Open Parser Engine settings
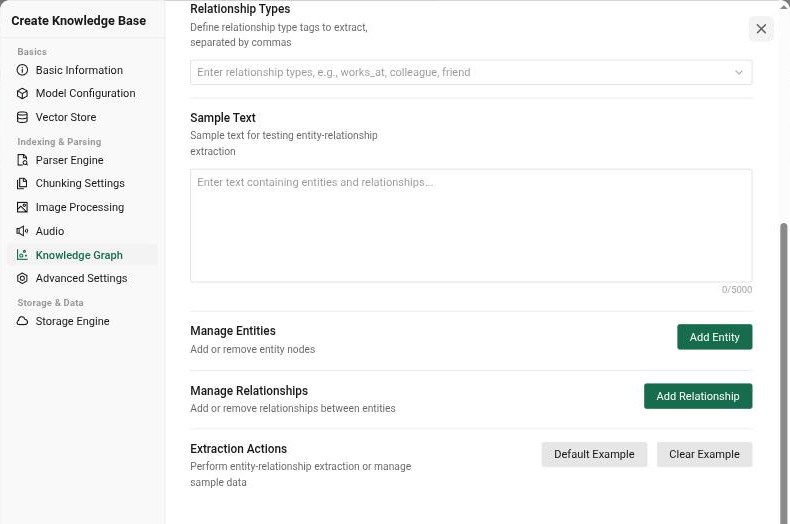790x524 pixels. pyautogui.click(x=82, y=160)
